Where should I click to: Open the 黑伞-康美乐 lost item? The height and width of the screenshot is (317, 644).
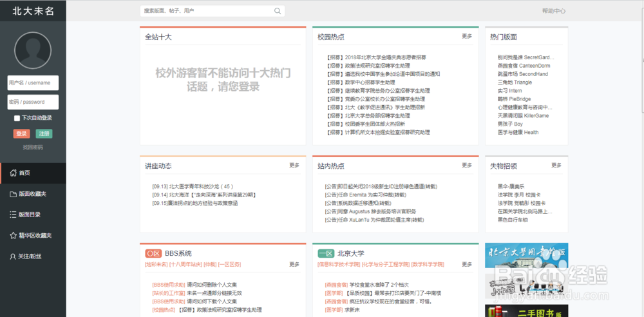pyautogui.click(x=511, y=187)
